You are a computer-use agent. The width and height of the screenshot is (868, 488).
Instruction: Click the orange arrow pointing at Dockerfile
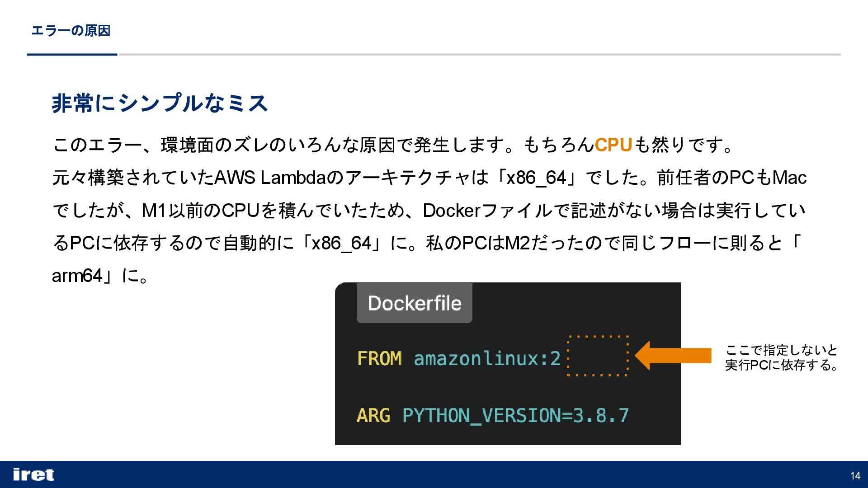coord(673,356)
